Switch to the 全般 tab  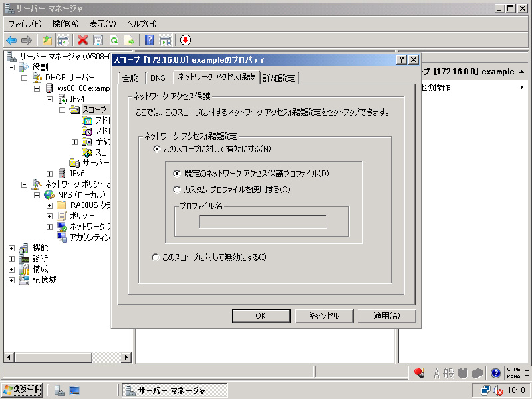point(130,78)
